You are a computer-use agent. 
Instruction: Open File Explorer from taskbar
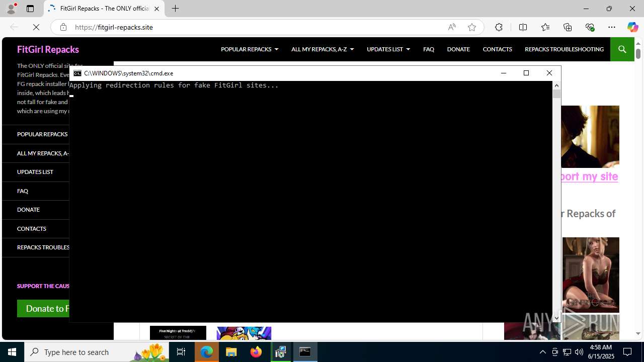[231, 352]
